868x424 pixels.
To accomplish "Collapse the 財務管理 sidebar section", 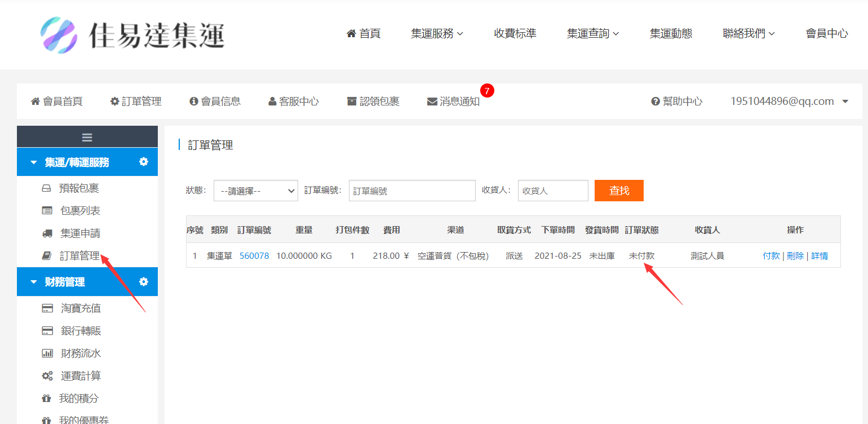I will [34, 282].
